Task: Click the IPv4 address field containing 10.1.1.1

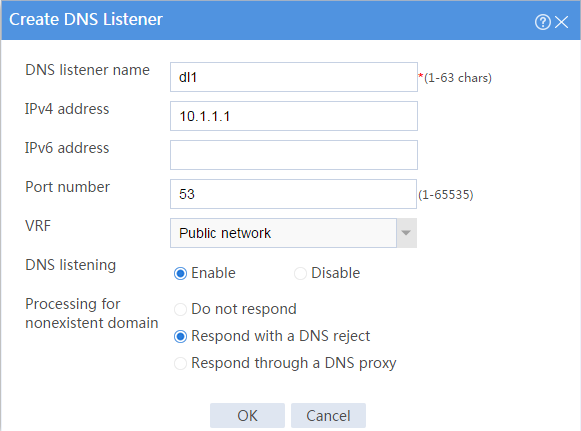Action: pos(294,116)
